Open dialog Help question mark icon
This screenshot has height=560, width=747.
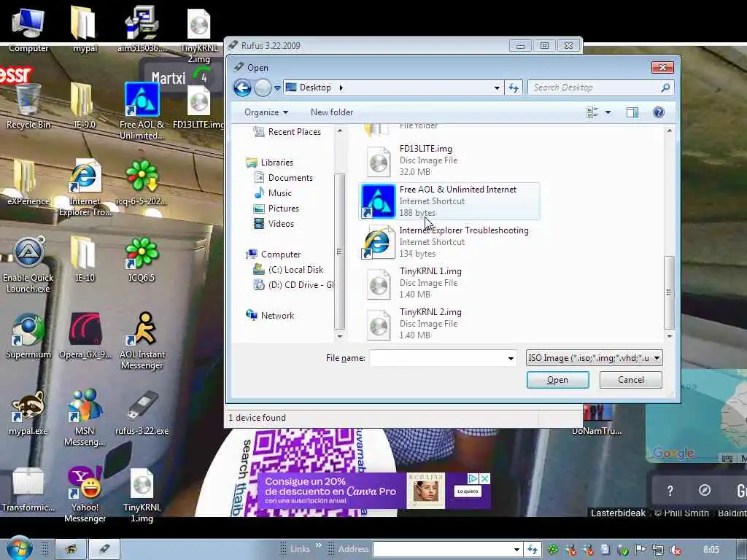point(659,112)
